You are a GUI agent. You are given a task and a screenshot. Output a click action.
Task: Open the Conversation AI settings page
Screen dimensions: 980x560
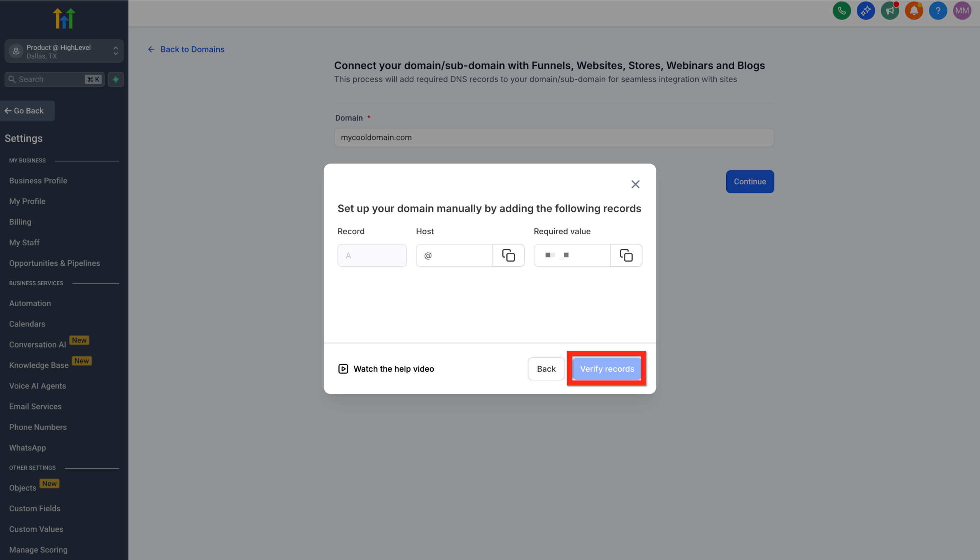37,344
